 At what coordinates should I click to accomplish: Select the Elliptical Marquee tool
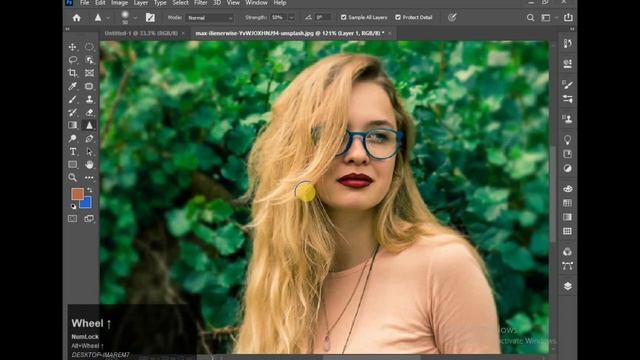click(89, 47)
